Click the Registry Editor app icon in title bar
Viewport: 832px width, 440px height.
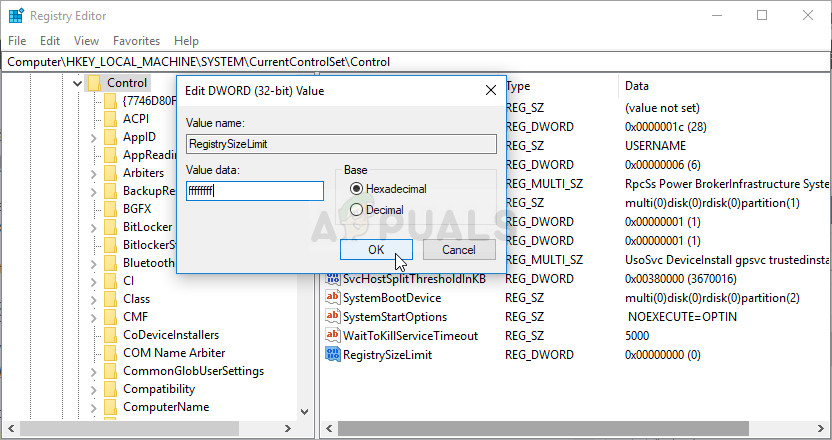[x=16, y=15]
